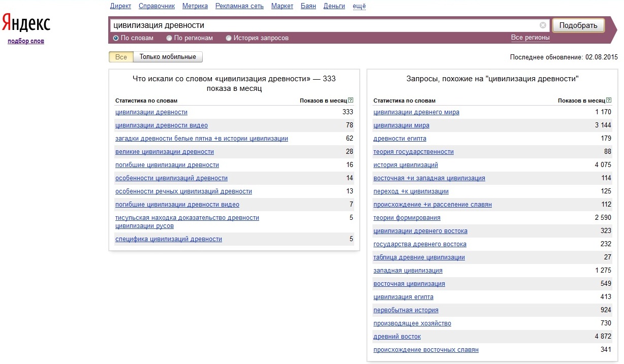Open the Все регионы region selector
Viewport: 624px width, 364px height.
click(x=530, y=38)
